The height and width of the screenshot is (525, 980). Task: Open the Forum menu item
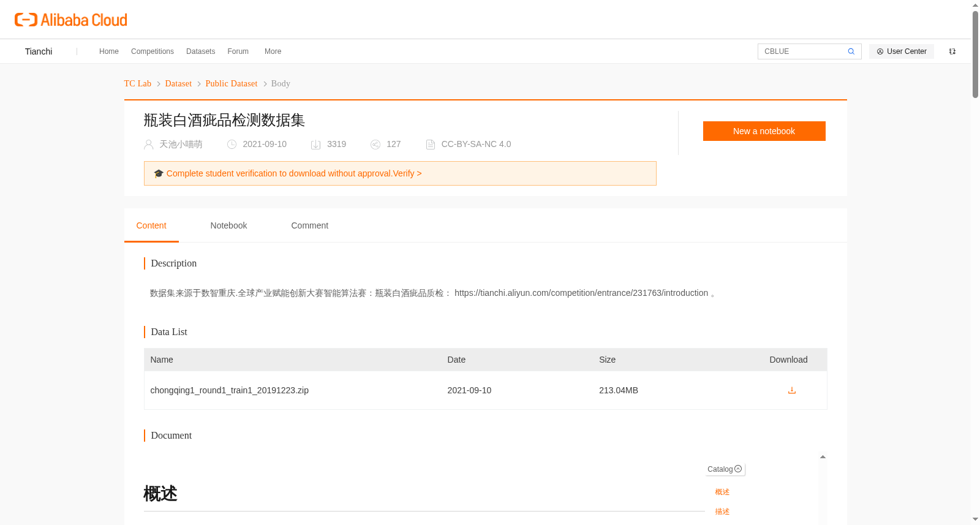238,51
